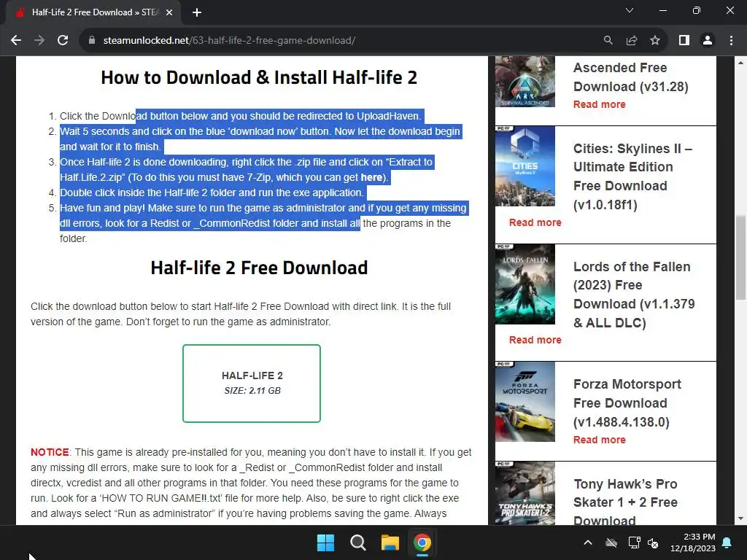Click the scrollbar up arrow
The height and width of the screenshot is (560, 747).
[x=740, y=63]
